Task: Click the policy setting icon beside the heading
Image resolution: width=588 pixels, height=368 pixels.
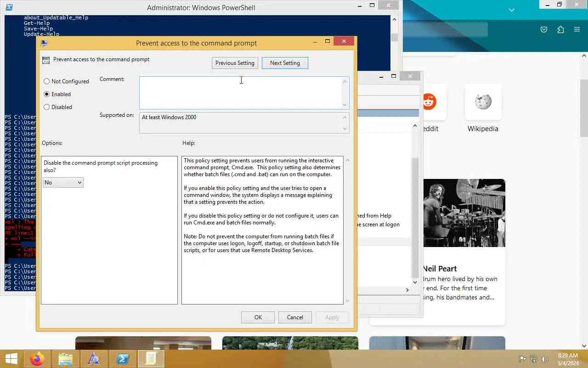Action: pyautogui.click(x=45, y=60)
